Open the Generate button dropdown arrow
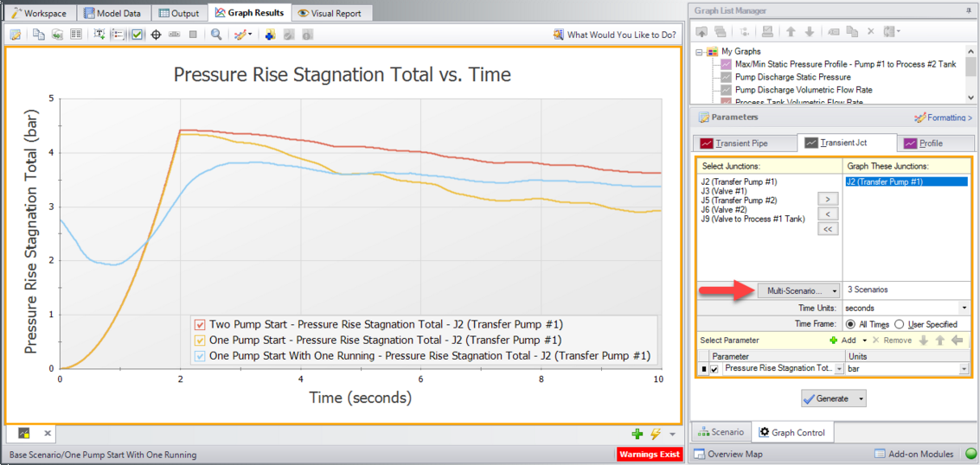This screenshot has height=465, width=980. tap(862, 398)
